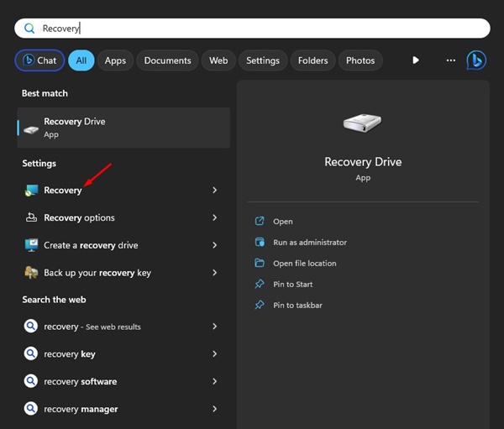The width and height of the screenshot is (504, 429).
Task: Click the Back up your recovery key icon
Action: click(31, 273)
